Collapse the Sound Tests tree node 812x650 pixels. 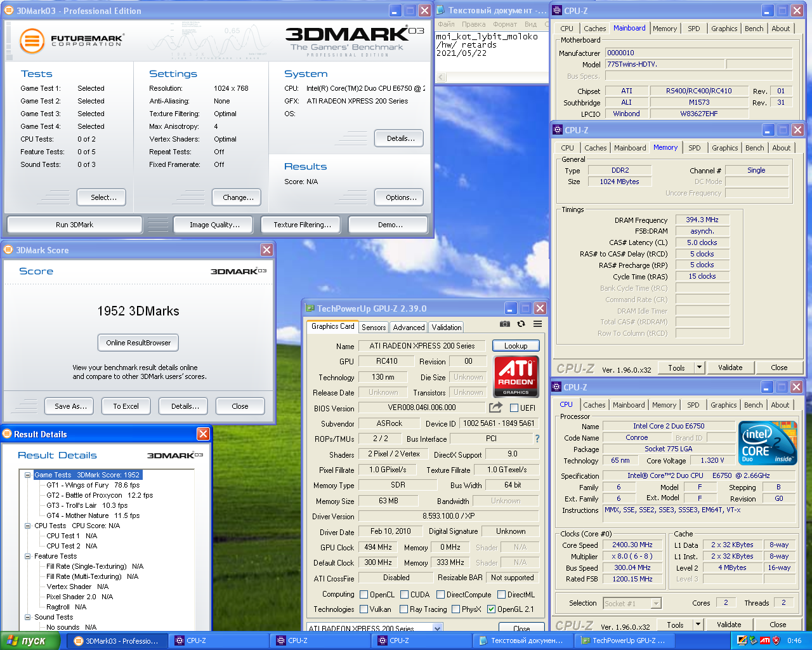28,617
